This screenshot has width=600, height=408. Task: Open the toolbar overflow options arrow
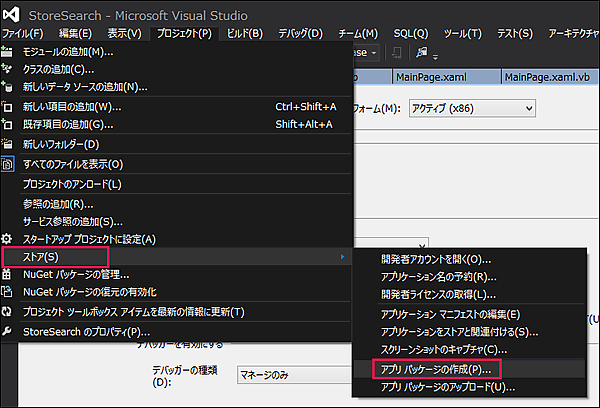(x=435, y=57)
